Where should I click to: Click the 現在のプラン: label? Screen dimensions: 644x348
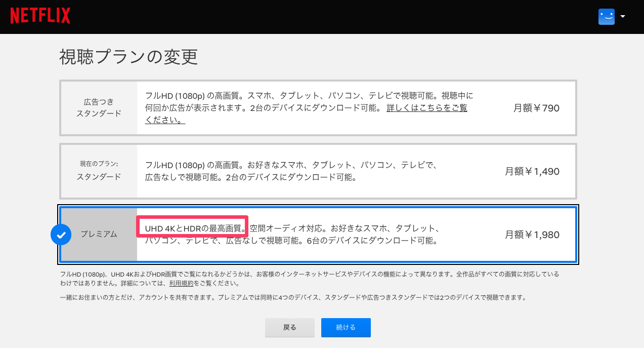point(99,164)
